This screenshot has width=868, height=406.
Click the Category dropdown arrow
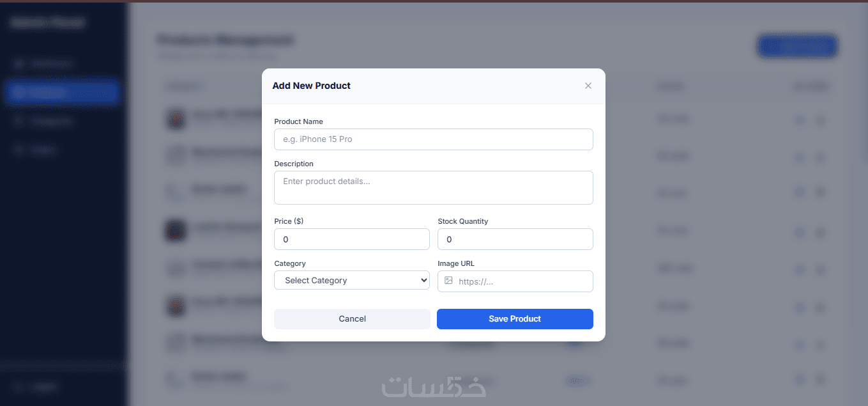424,280
